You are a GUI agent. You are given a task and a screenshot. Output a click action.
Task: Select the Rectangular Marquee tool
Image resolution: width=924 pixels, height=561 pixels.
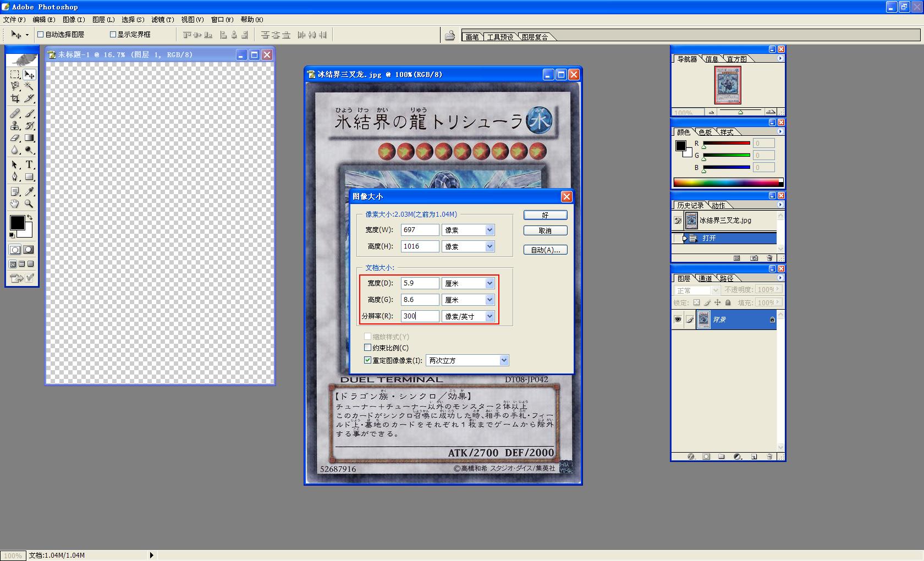pyautogui.click(x=15, y=74)
